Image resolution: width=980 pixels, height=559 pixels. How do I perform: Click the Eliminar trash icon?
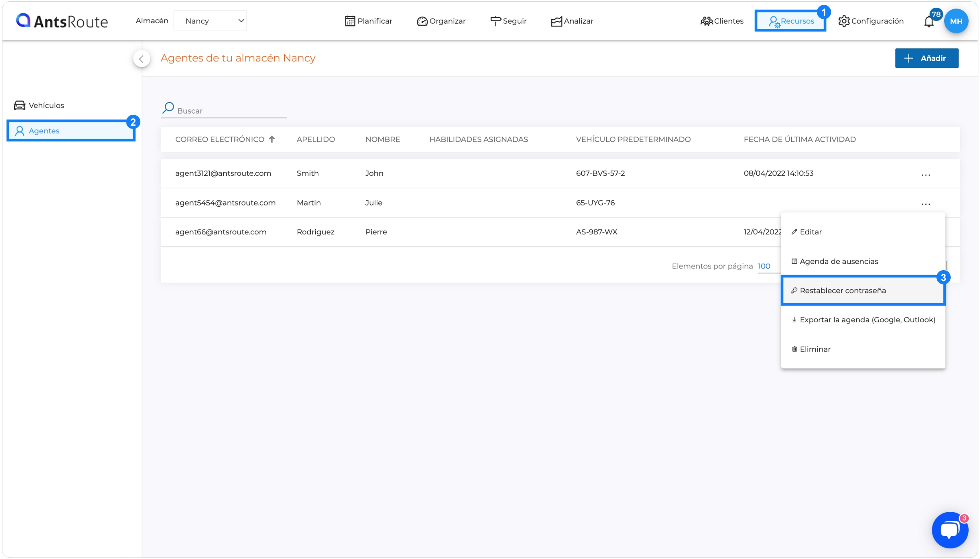tap(794, 349)
